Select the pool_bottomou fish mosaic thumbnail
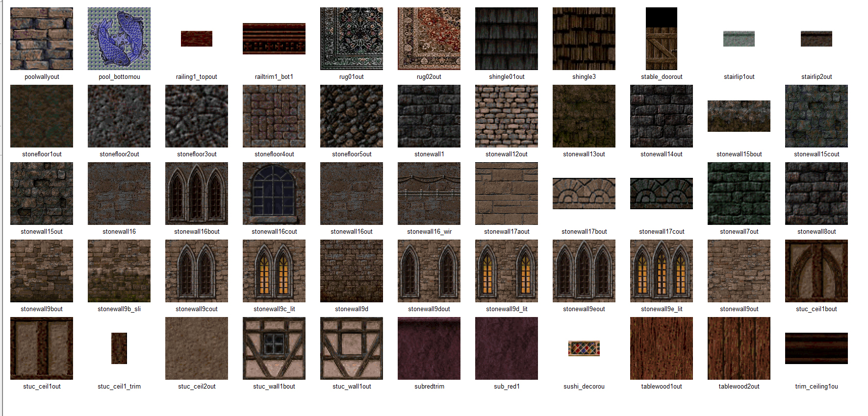Image resolution: width=868 pixels, height=416 pixels. [x=119, y=39]
